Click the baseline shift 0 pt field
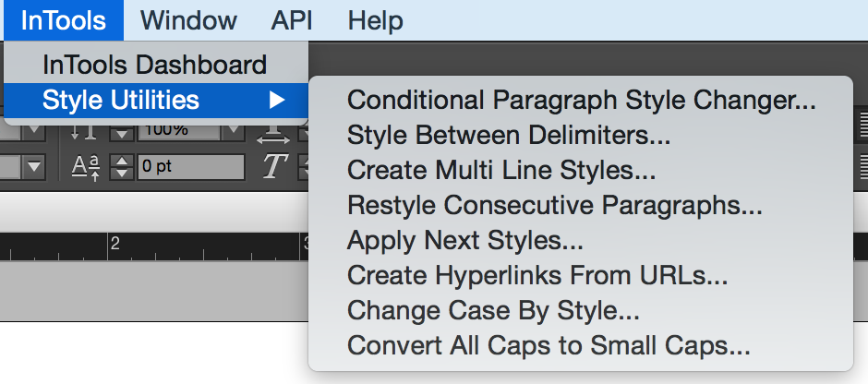Screen dimensions: 868x384 coord(190,166)
